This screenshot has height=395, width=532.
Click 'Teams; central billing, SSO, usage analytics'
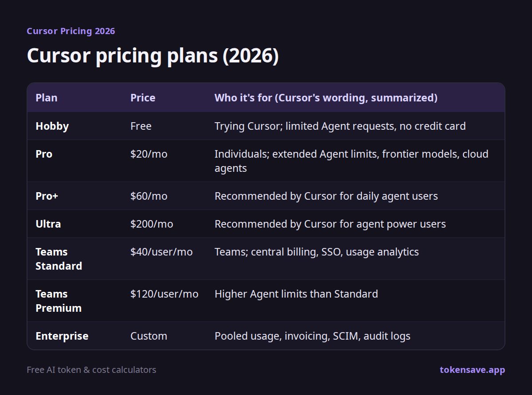click(317, 252)
